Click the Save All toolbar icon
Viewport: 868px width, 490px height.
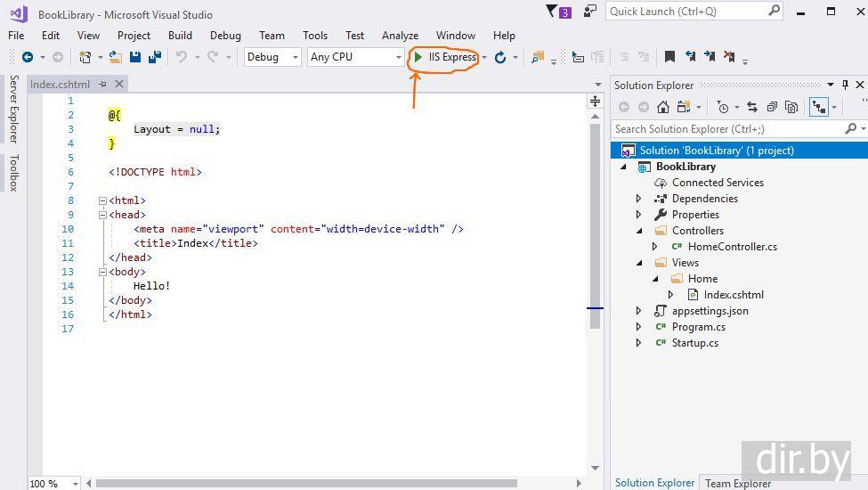154,57
